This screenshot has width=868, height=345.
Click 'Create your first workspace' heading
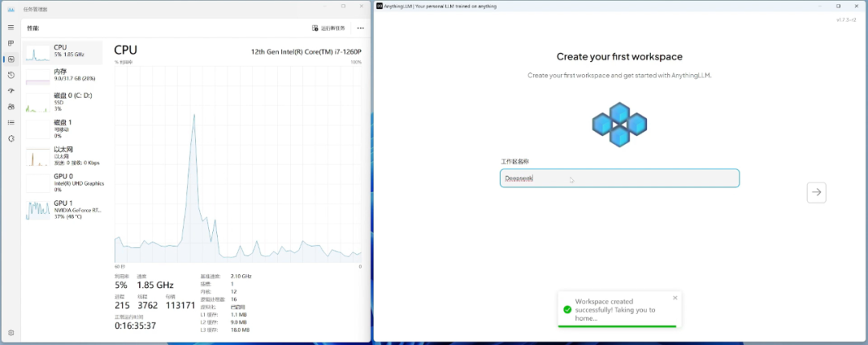(x=620, y=56)
